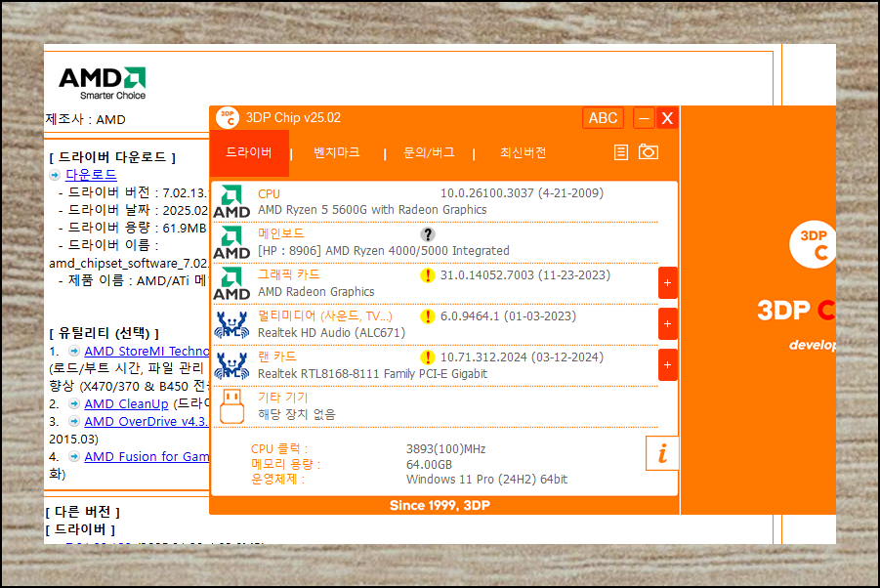This screenshot has width=880, height=588.
Task: Click 'Realtek RTL8168-8111 Family PCI-E Gigabit' text
Action: tap(372, 374)
